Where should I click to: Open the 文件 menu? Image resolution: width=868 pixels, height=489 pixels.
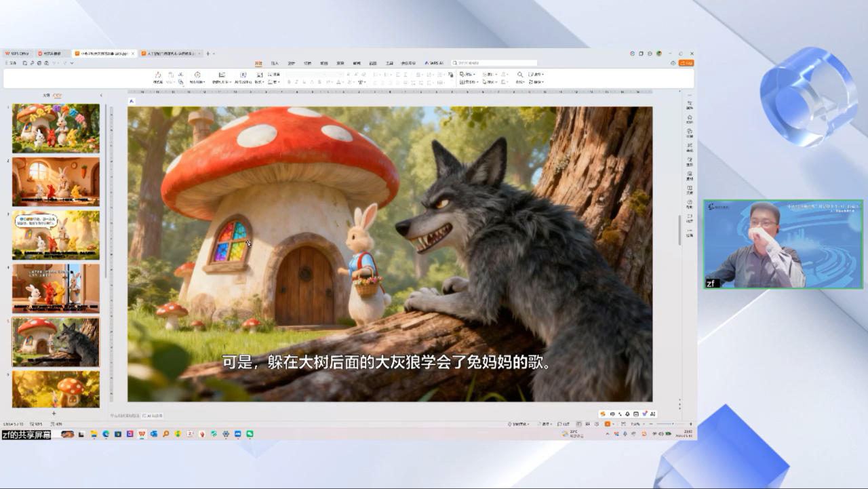(12, 63)
